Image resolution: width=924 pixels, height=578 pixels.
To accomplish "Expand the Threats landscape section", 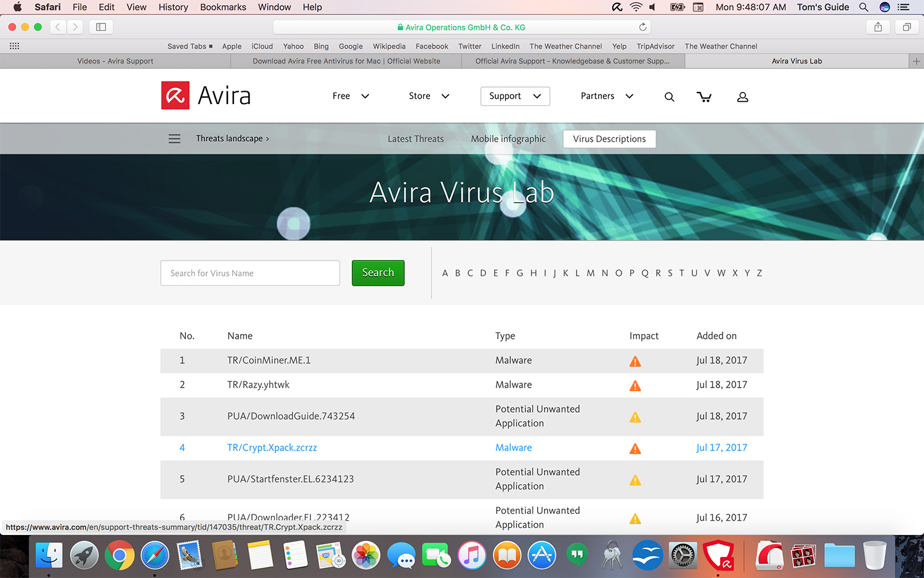I will 232,139.
